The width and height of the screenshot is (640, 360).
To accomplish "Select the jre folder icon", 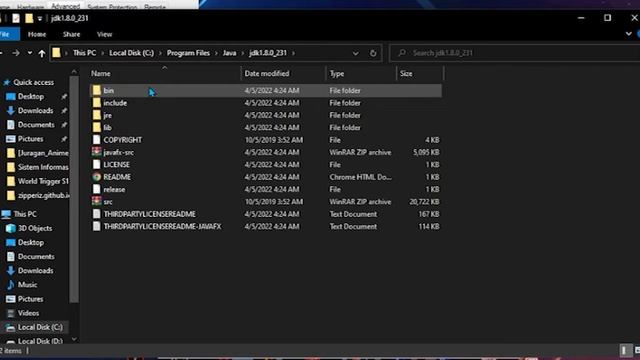I will pyautogui.click(x=97, y=115).
